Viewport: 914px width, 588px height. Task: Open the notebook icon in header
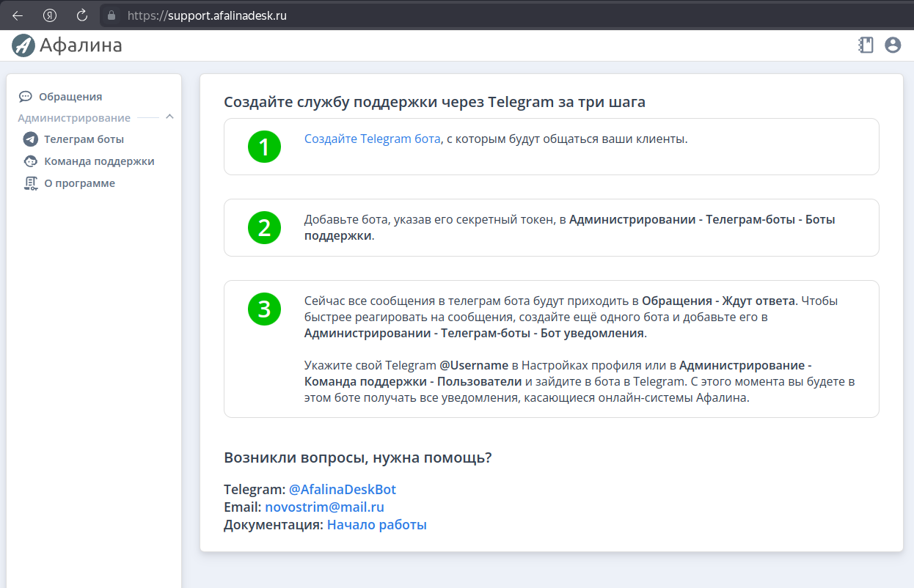pos(866,45)
